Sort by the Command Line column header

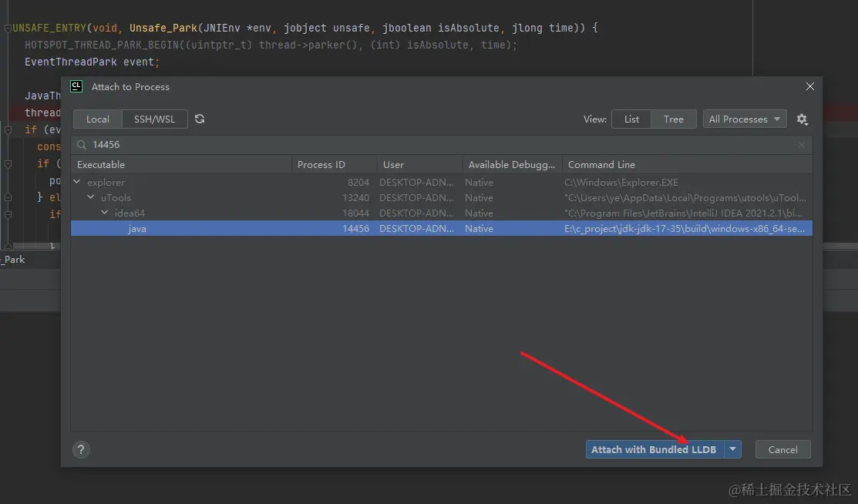pyautogui.click(x=688, y=165)
